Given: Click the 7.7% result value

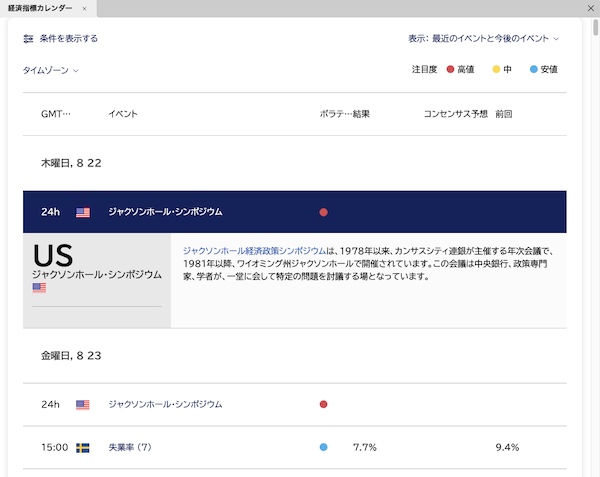Looking at the screenshot, I should pos(365,447).
